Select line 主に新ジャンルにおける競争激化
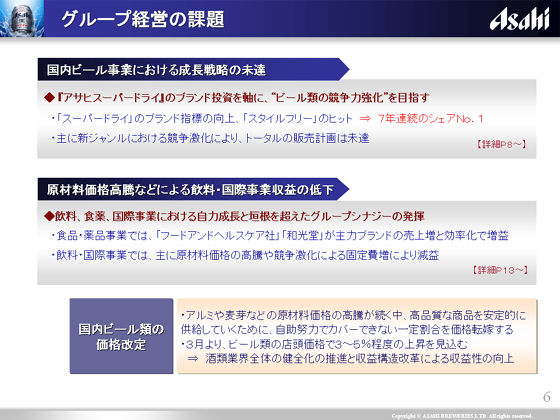 (210, 138)
